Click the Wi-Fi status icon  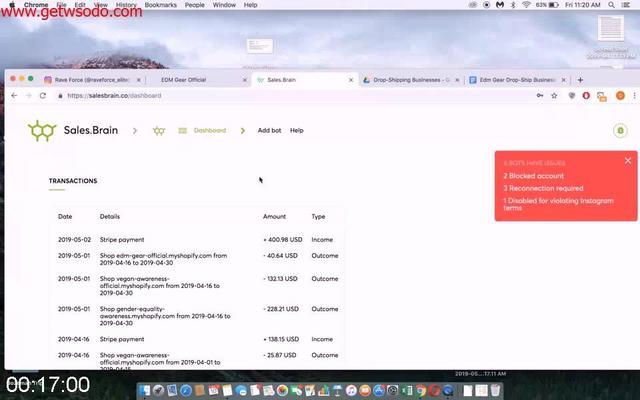click(x=526, y=5)
